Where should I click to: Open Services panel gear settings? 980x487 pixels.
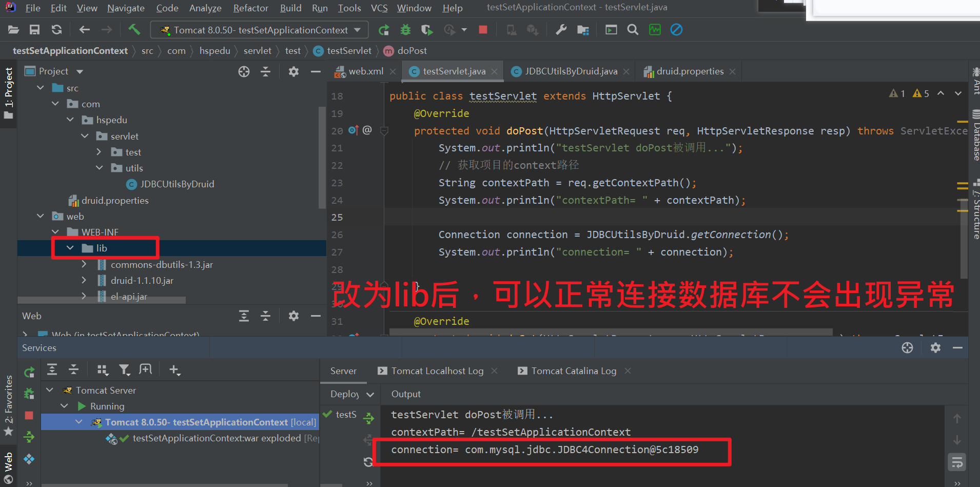935,347
